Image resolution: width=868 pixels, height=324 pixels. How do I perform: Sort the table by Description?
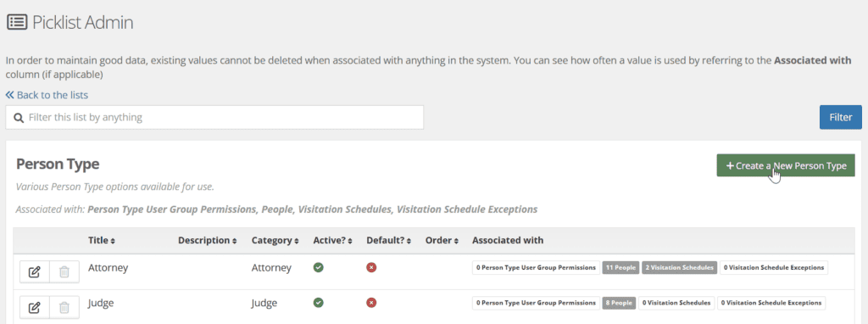pos(207,240)
